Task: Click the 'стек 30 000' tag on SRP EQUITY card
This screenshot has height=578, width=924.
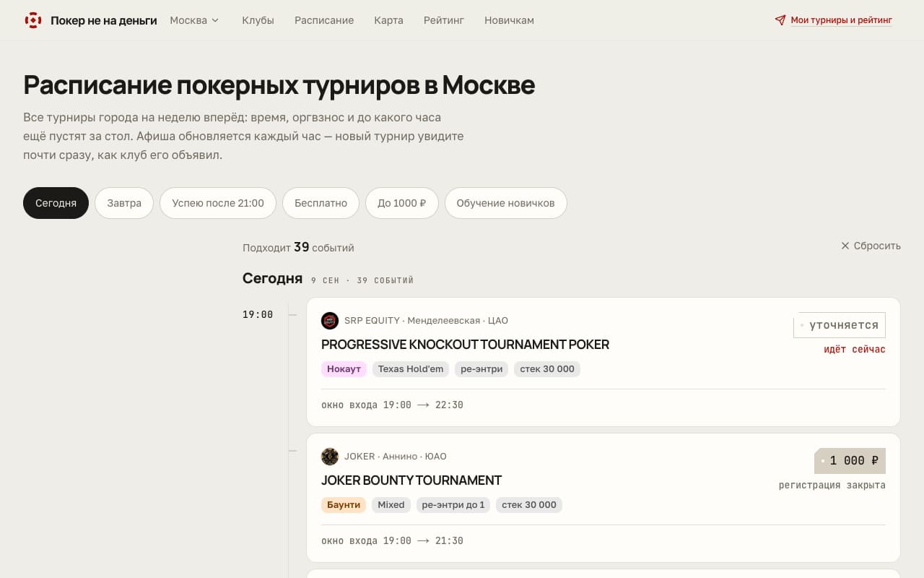Action: click(x=547, y=369)
